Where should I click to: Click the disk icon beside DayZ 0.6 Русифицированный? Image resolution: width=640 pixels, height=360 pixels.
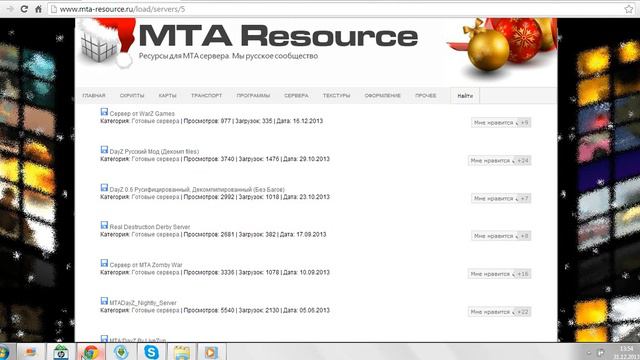[104, 188]
